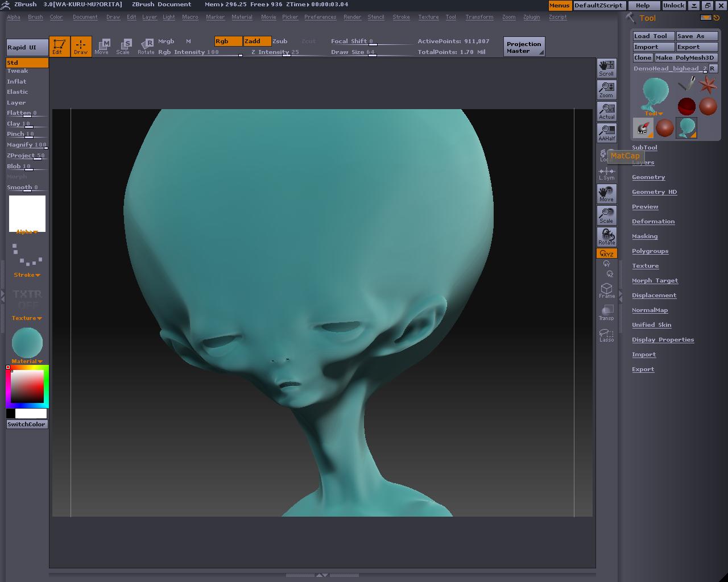
Task: Open the Render menu
Action: [x=352, y=17]
